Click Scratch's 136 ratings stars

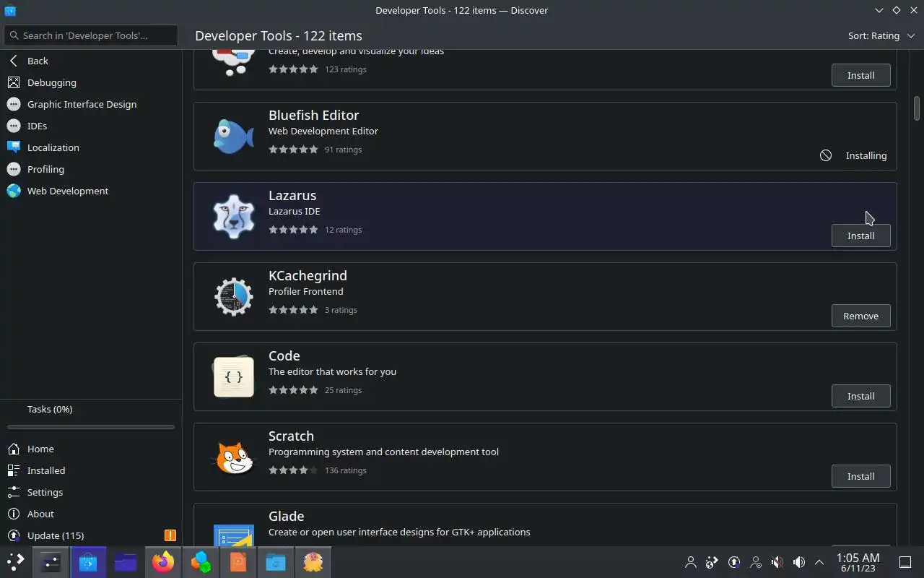coord(293,470)
